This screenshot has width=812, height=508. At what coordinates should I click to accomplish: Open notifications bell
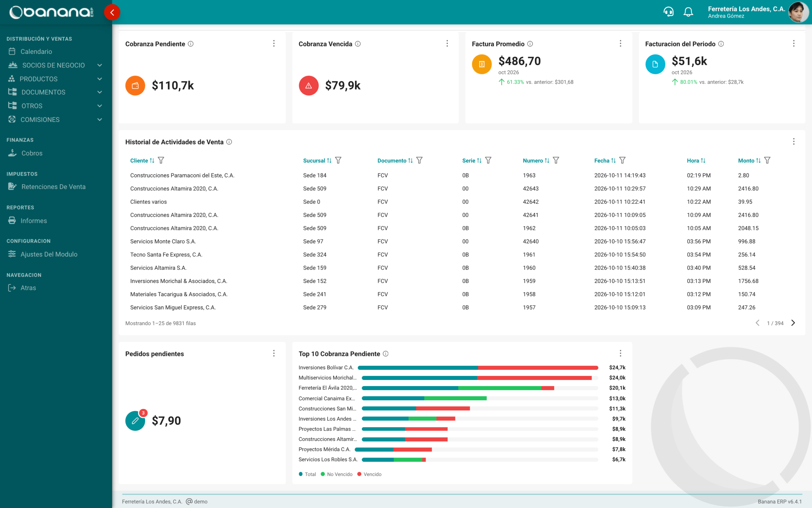(688, 12)
